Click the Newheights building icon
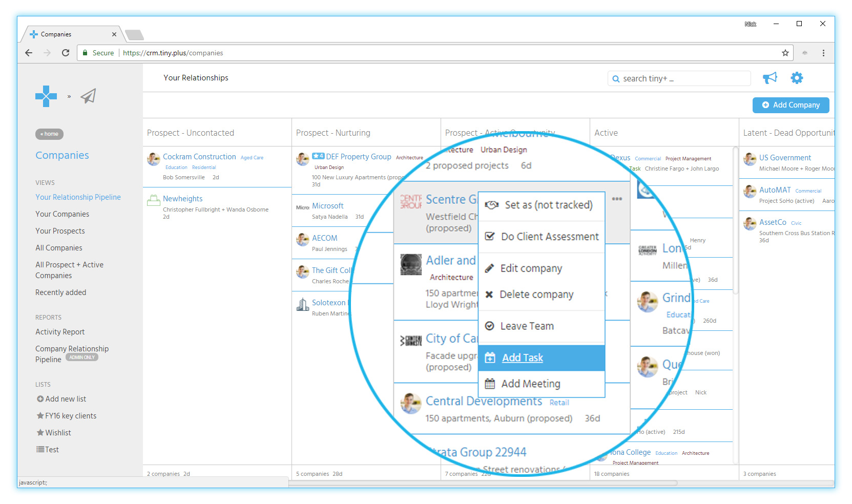The image size is (852, 504). click(154, 200)
